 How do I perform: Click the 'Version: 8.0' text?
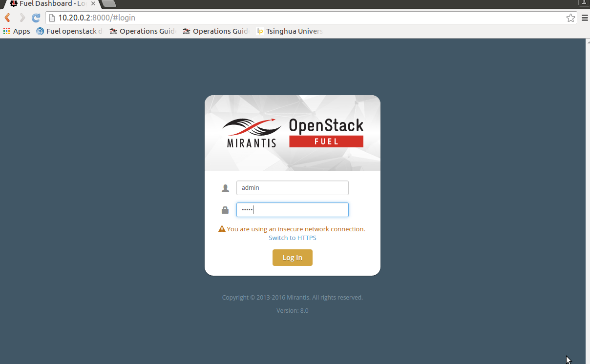(293, 310)
